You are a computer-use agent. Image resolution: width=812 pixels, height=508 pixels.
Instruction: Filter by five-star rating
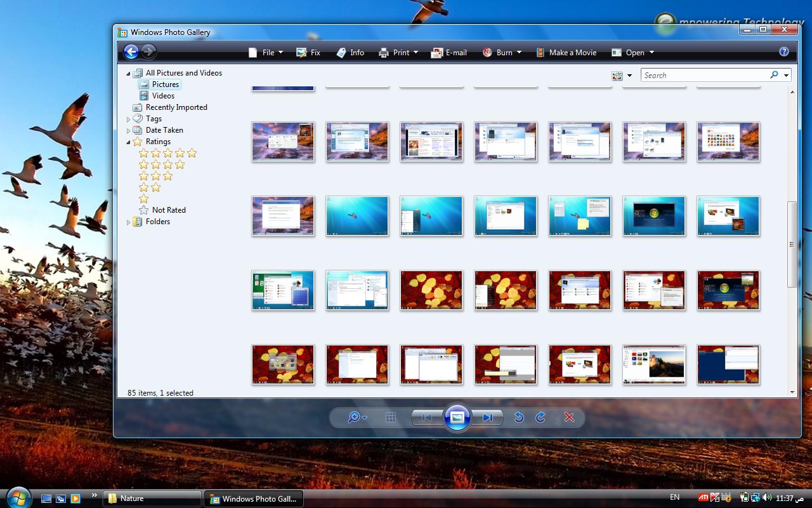click(167, 153)
